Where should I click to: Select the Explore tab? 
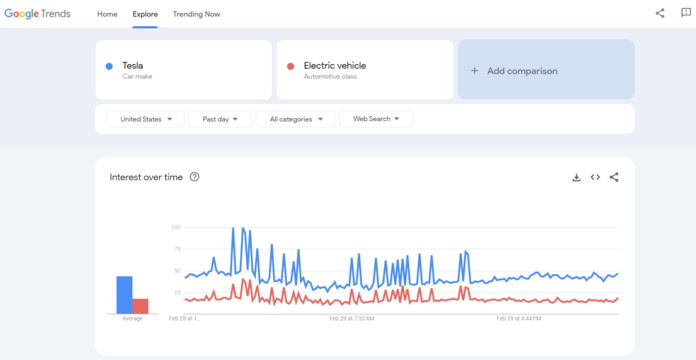(x=145, y=14)
